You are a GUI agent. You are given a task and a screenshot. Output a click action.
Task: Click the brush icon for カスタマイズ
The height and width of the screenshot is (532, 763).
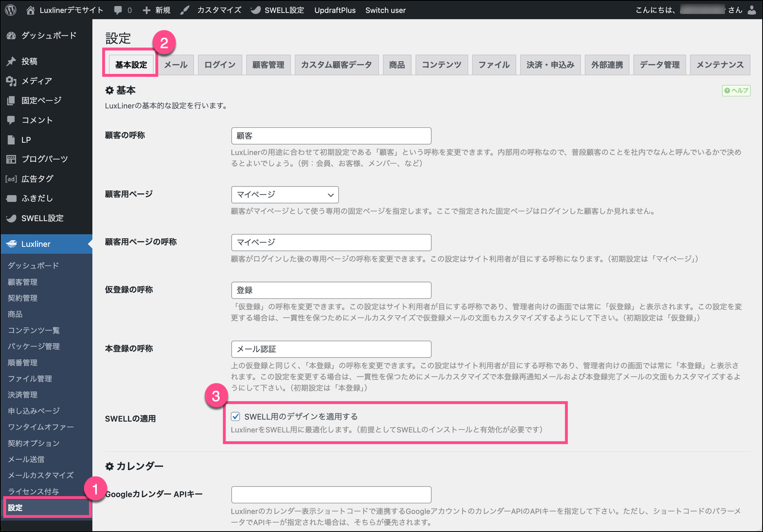tap(185, 10)
